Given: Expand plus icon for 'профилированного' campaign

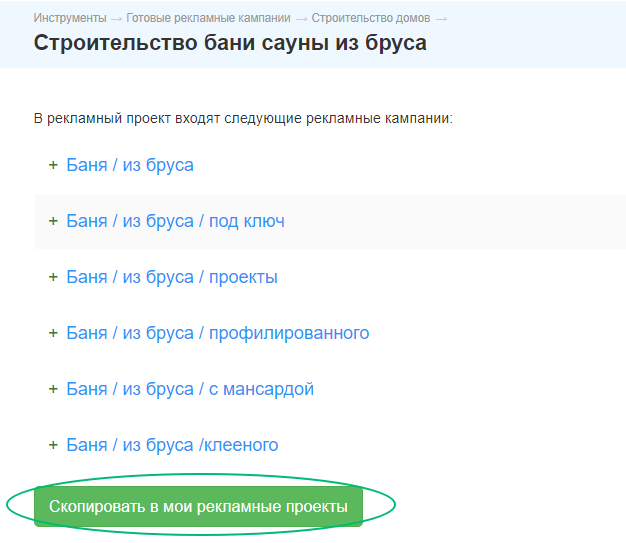Looking at the screenshot, I should 53,333.
